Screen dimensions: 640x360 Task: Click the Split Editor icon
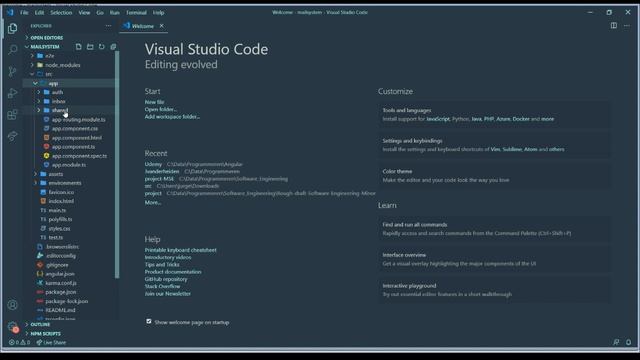pos(613,26)
